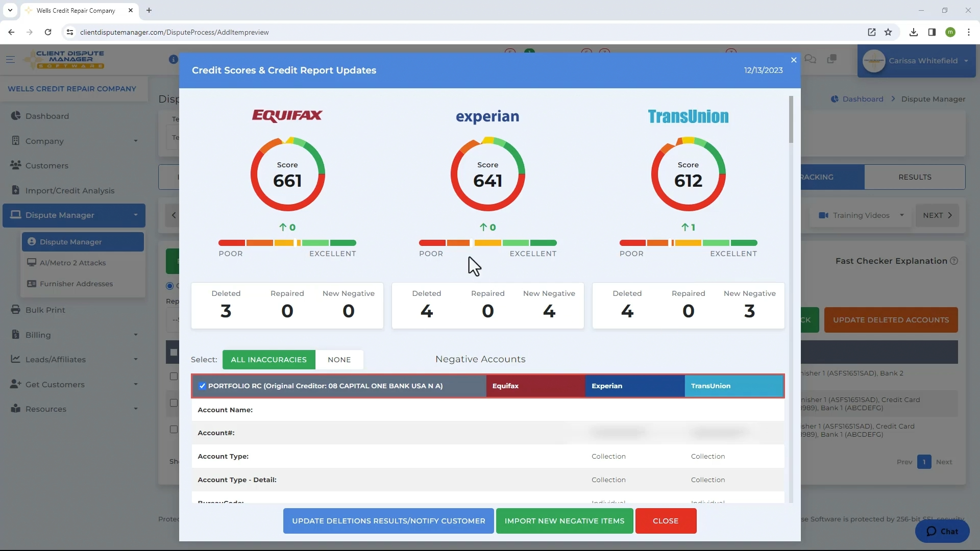Click Dashboard breadcrumb link

863,99
